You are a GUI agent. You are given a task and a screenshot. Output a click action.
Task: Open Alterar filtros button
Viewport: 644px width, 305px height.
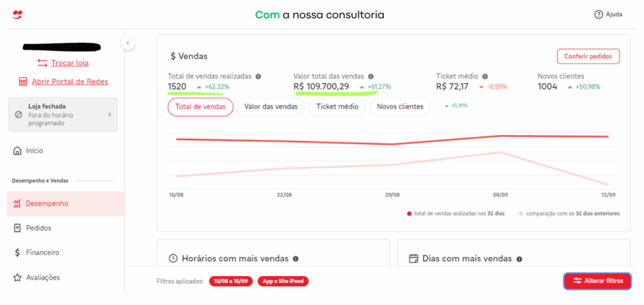click(597, 281)
